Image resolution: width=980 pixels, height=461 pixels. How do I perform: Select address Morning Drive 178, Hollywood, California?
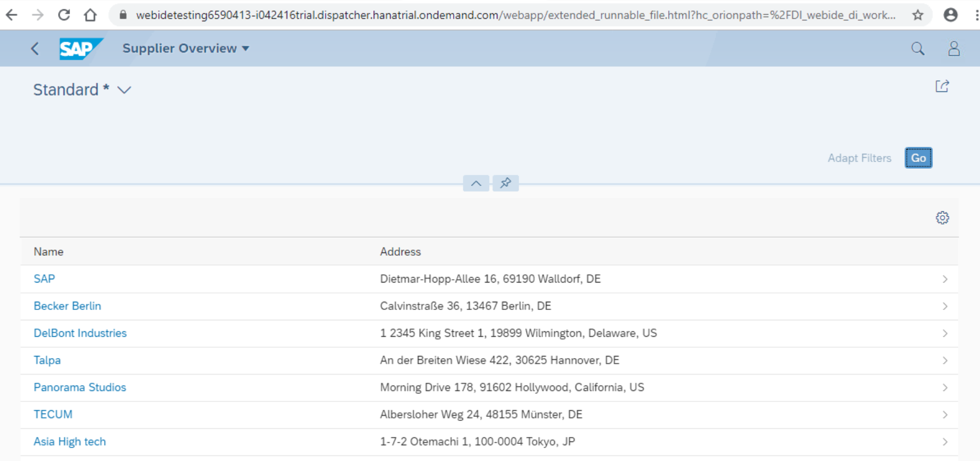pos(512,387)
